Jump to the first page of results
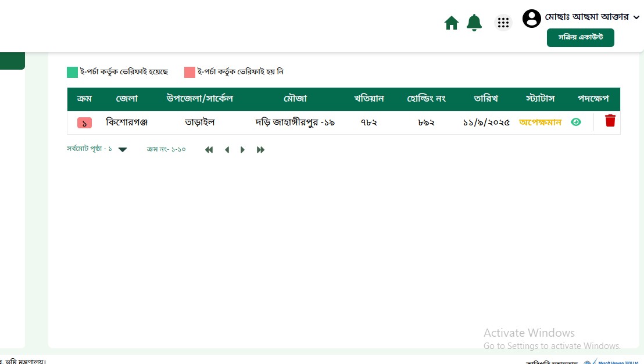 click(209, 150)
